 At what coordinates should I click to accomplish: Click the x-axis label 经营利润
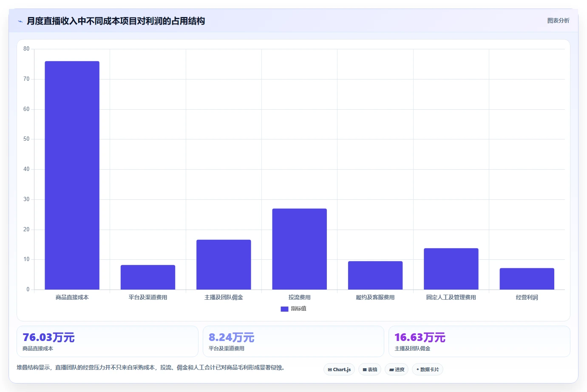tap(527, 298)
